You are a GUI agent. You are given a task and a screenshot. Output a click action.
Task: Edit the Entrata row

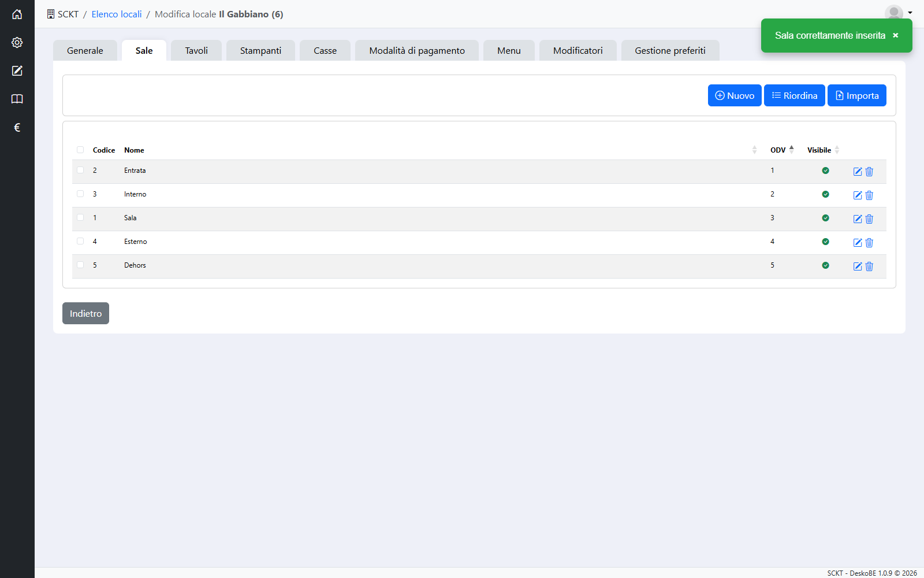pos(858,172)
